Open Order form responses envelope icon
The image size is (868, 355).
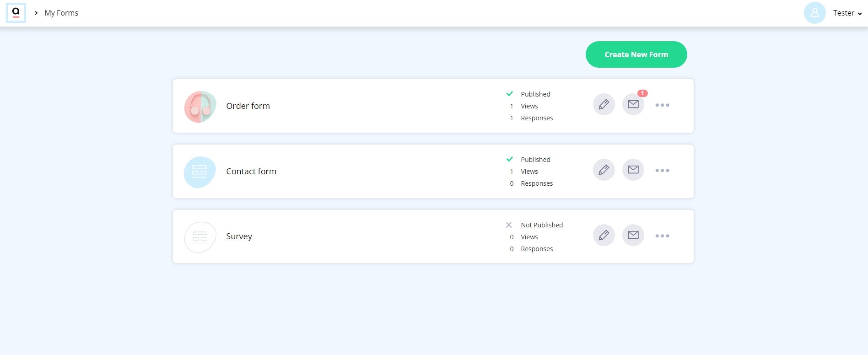click(633, 104)
